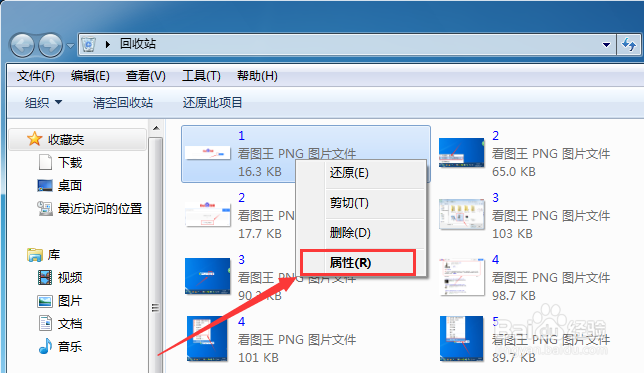The height and width of the screenshot is (373, 644).
Task: Open the address bar history dropdown
Action: (606, 44)
